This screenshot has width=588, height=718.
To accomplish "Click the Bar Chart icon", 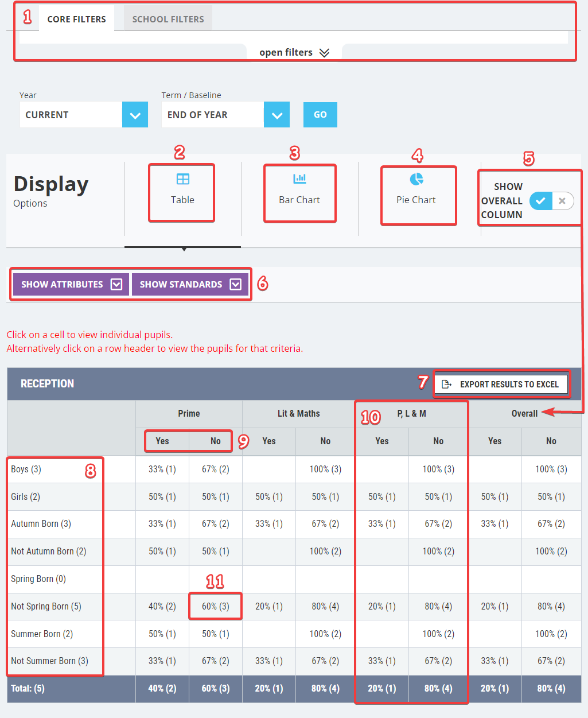I will [x=299, y=179].
